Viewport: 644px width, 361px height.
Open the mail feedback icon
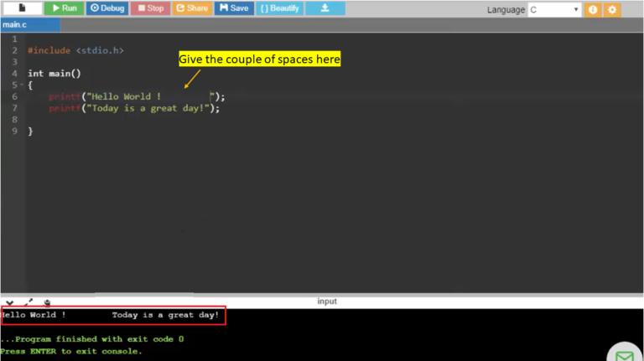coord(625,355)
